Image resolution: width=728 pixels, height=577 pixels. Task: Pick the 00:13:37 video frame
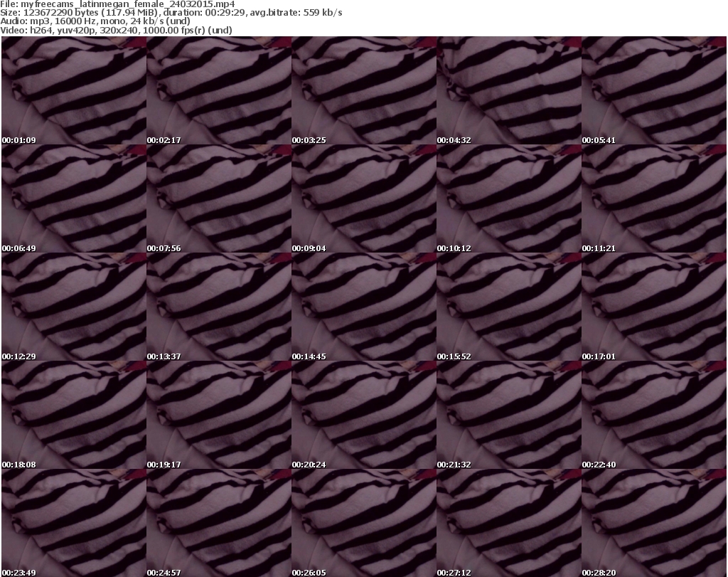(219, 307)
